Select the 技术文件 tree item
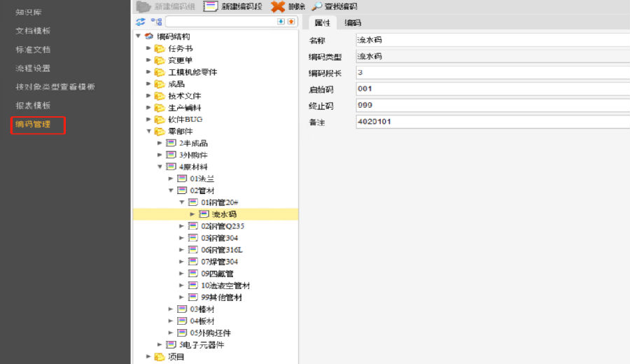The height and width of the screenshot is (364, 630). click(x=184, y=96)
